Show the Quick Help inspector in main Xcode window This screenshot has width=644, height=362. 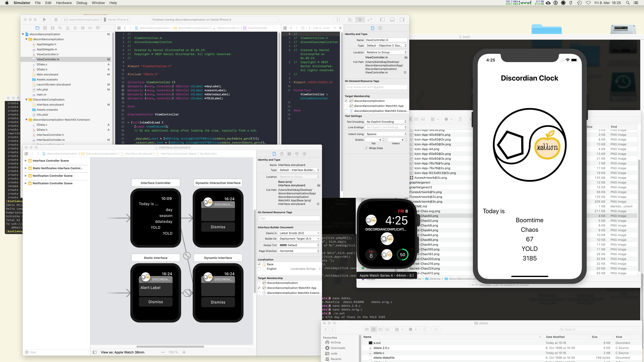[x=380, y=28]
